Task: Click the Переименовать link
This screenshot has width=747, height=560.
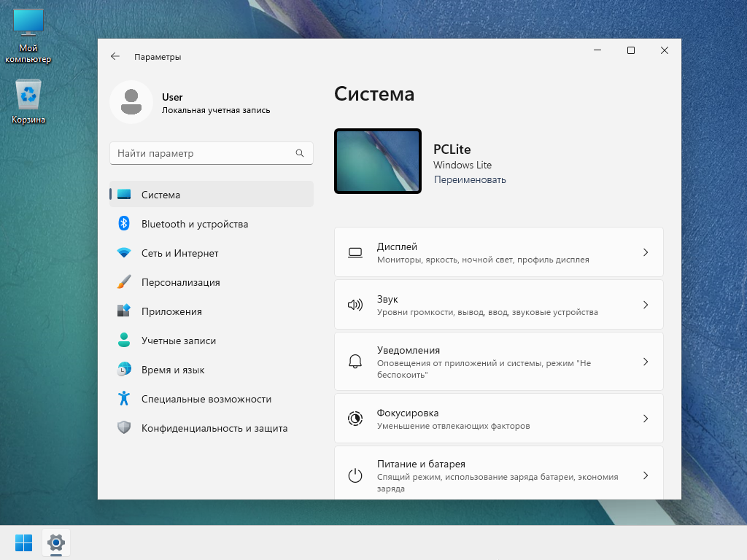Action: click(470, 179)
